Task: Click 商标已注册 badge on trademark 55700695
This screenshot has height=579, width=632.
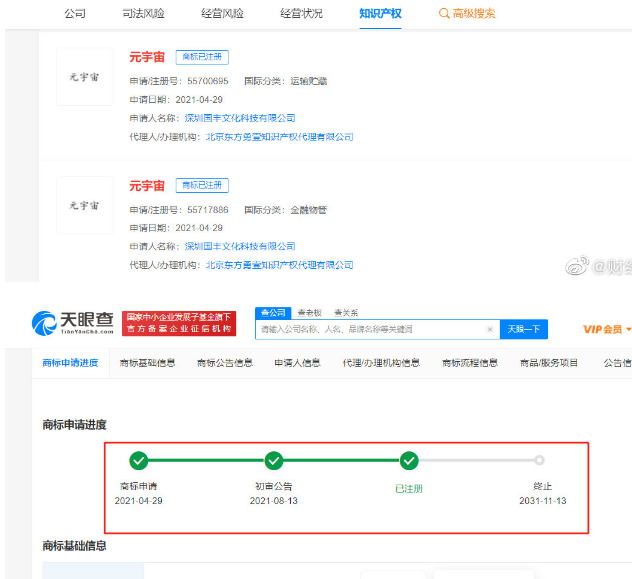Action: (202, 57)
